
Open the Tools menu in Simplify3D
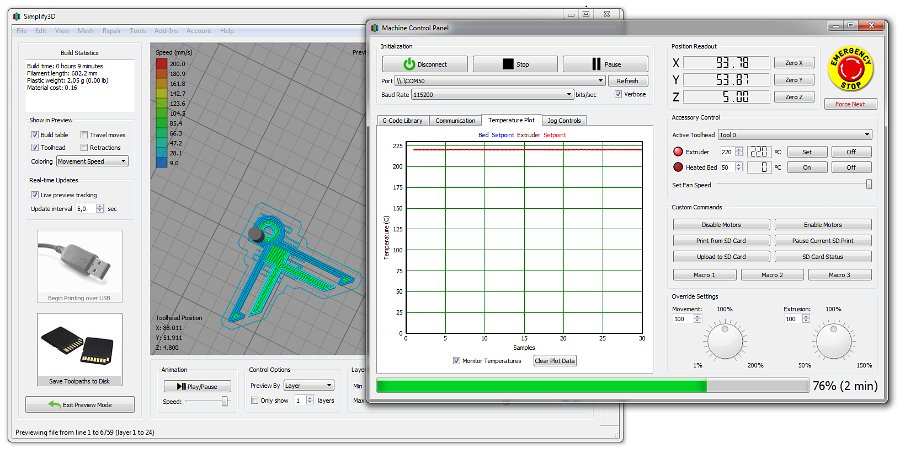coord(138,30)
